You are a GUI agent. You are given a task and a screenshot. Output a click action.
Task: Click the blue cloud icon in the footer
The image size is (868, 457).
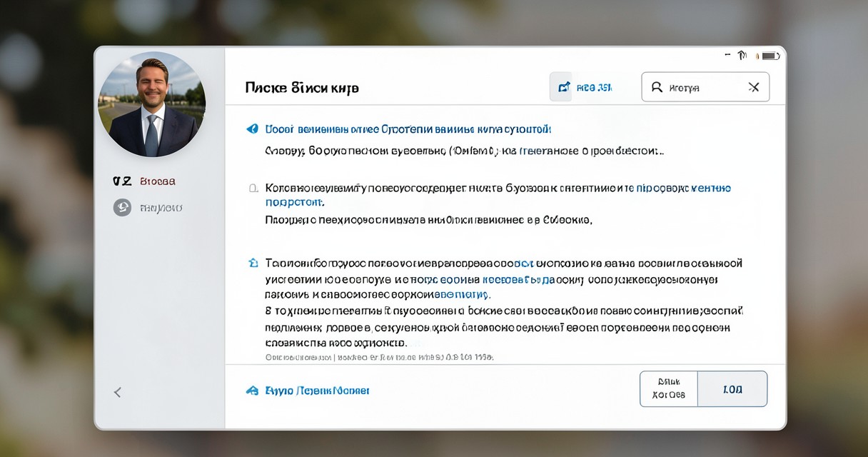pyautogui.click(x=252, y=391)
